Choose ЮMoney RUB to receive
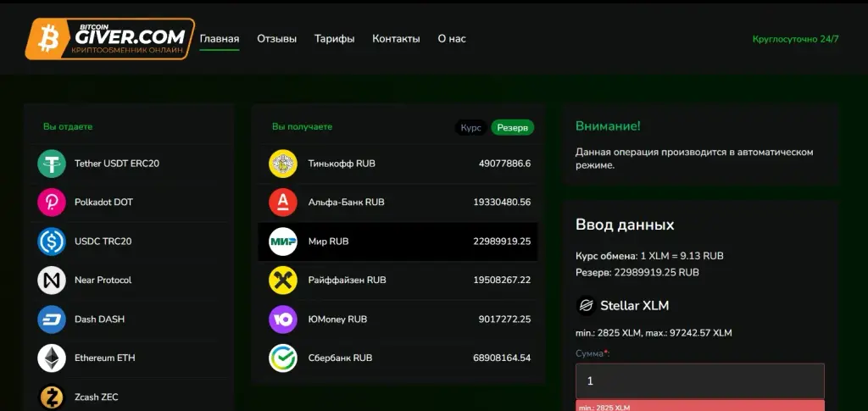The height and width of the screenshot is (411, 868). point(398,319)
